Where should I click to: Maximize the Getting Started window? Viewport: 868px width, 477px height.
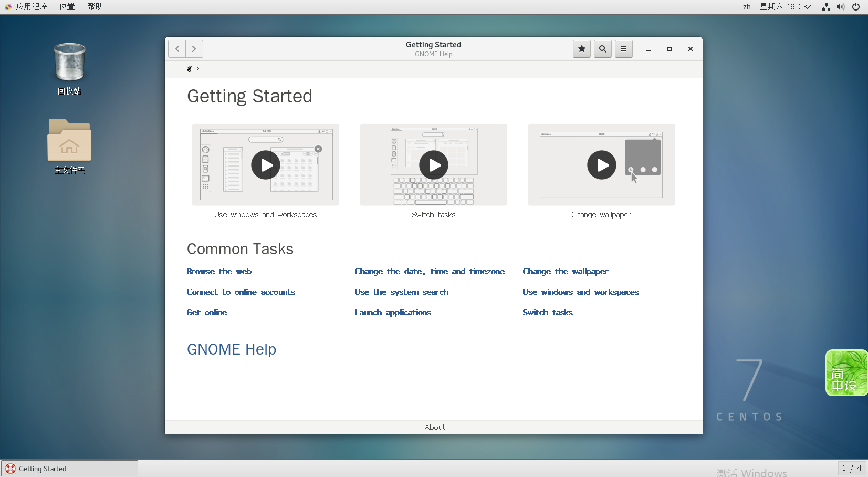pos(670,49)
